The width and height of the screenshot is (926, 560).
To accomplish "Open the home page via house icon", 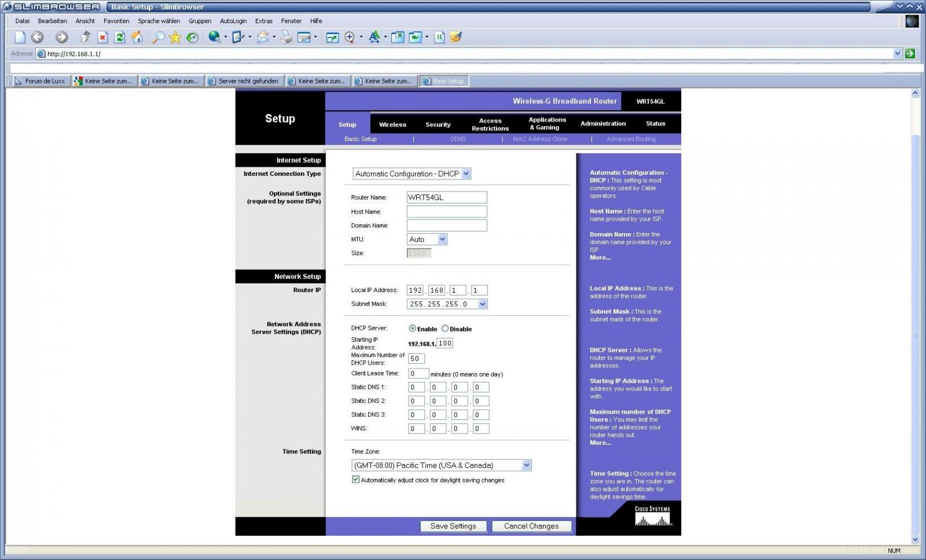I will (137, 37).
